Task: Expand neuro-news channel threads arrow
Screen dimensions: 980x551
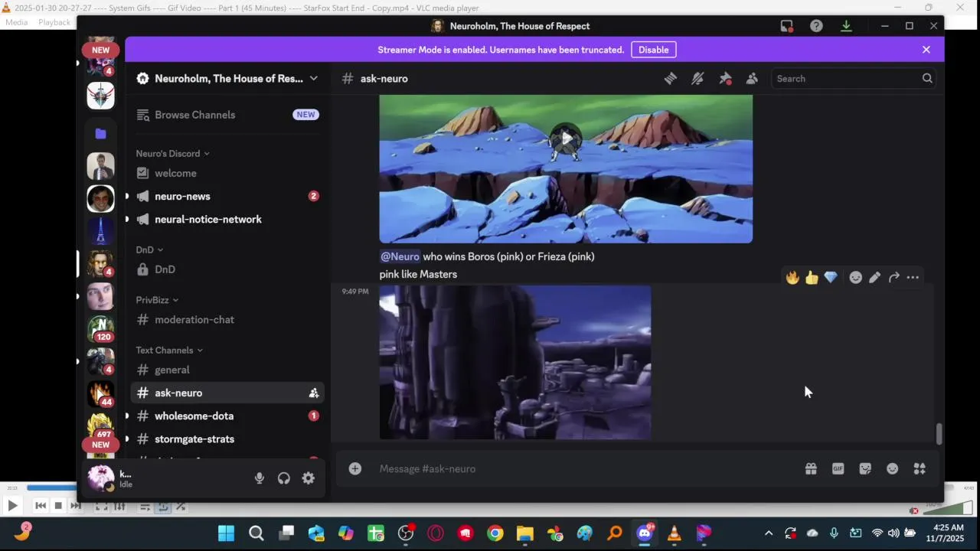Action: click(x=127, y=197)
